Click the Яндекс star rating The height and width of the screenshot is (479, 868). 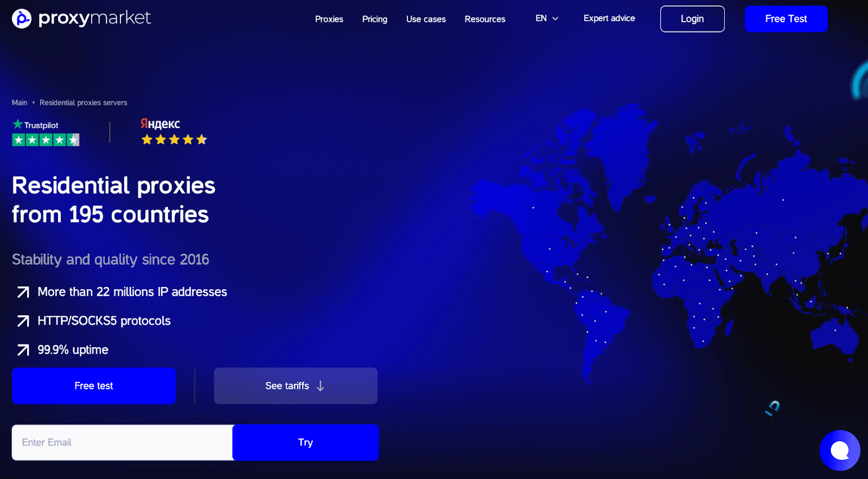174,140
